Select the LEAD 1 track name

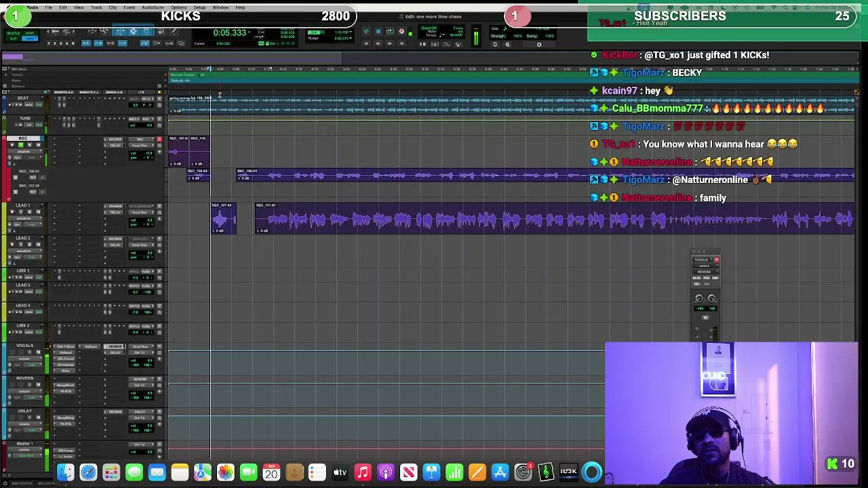point(23,205)
